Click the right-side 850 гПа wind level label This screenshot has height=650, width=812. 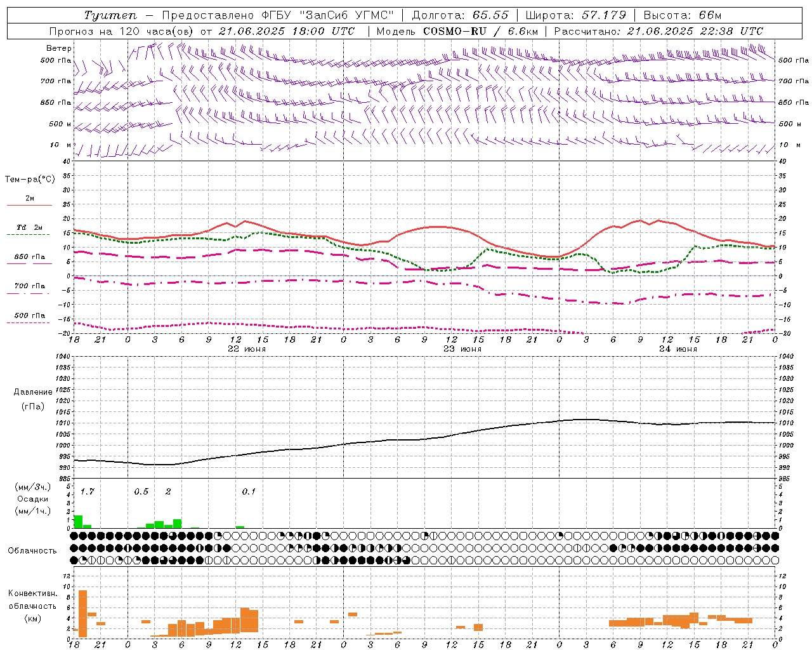pyautogui.click(x=794, y=102)
